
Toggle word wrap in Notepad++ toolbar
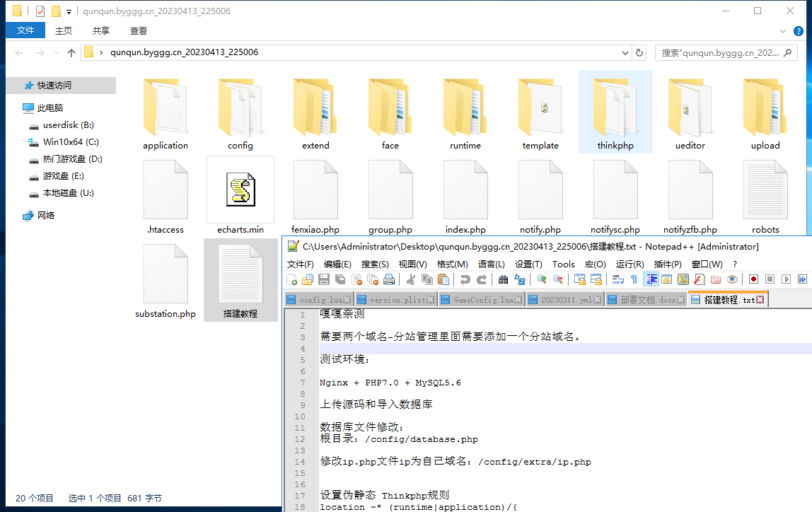[x=617, y=279]
